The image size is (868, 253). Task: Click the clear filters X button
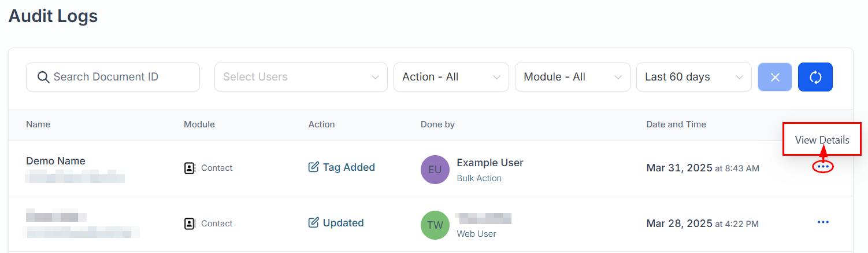775,77
